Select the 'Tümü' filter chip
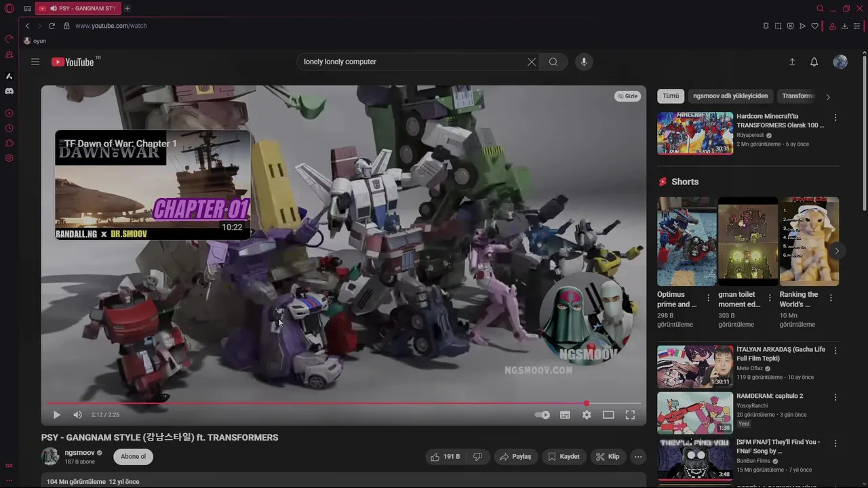 tap(671, 96)
